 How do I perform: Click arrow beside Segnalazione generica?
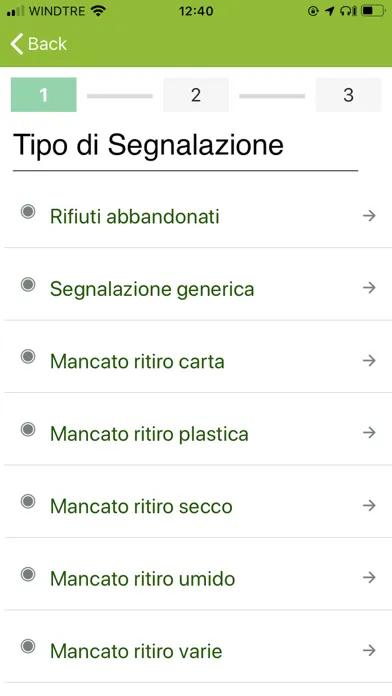coord(369,288)
